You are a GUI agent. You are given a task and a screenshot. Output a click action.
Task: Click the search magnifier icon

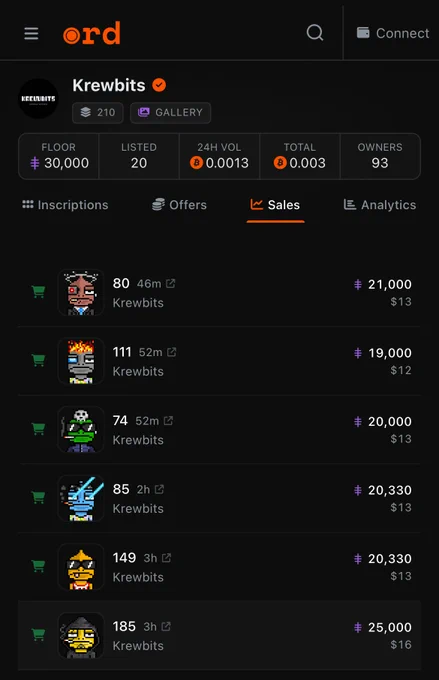click(315, 33)
